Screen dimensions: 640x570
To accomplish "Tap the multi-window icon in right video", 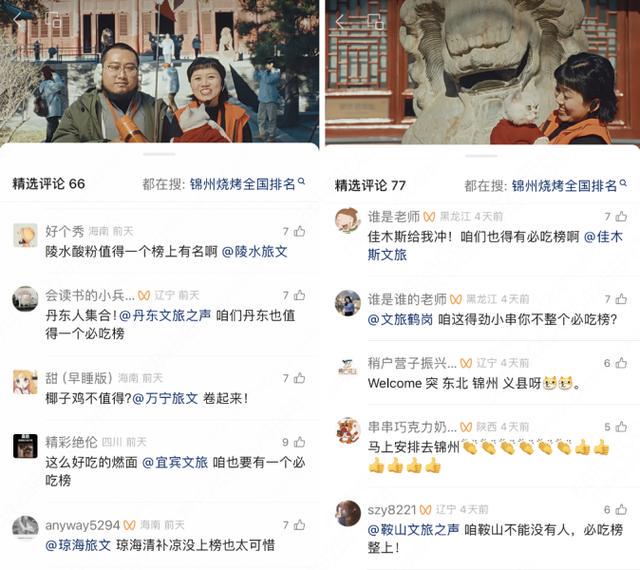I will pyautogui.click(x=376, y=21).
